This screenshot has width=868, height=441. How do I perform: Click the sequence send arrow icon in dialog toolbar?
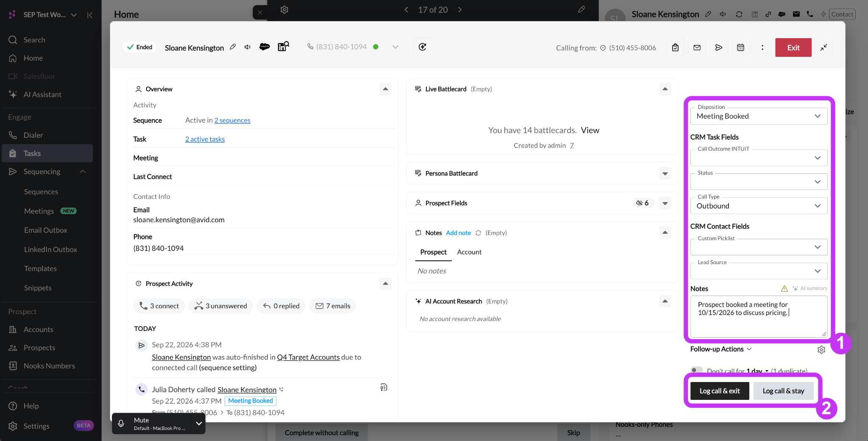click(718, 47)
